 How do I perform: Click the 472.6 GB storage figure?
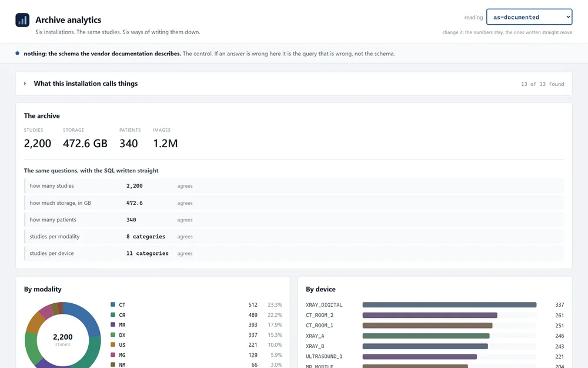pos(85,144)
